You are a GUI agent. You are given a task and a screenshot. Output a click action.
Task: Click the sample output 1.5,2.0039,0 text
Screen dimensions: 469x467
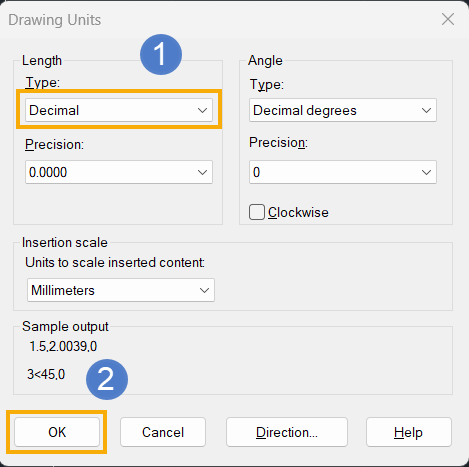(x=63, y=347)
